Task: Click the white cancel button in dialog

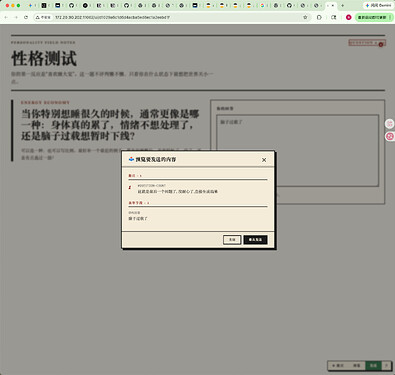Action: pyautogui.click(x=232, y=240)
